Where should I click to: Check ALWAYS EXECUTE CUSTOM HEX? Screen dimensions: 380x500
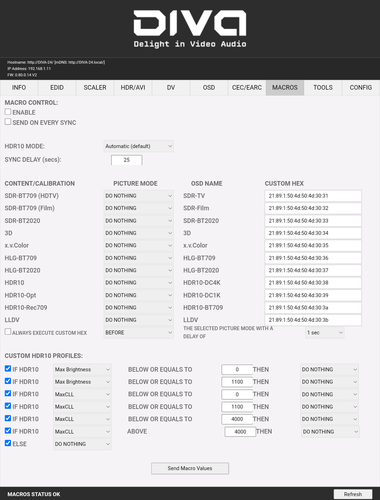(8, 332)
